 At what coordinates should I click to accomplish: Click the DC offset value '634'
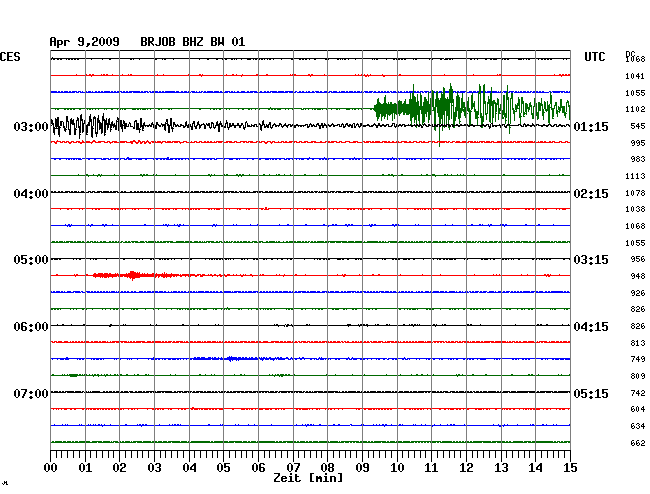coord(638,426)
